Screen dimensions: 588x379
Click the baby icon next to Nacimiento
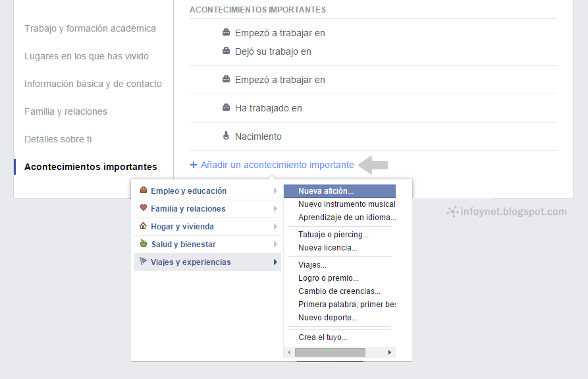(226, 136)
